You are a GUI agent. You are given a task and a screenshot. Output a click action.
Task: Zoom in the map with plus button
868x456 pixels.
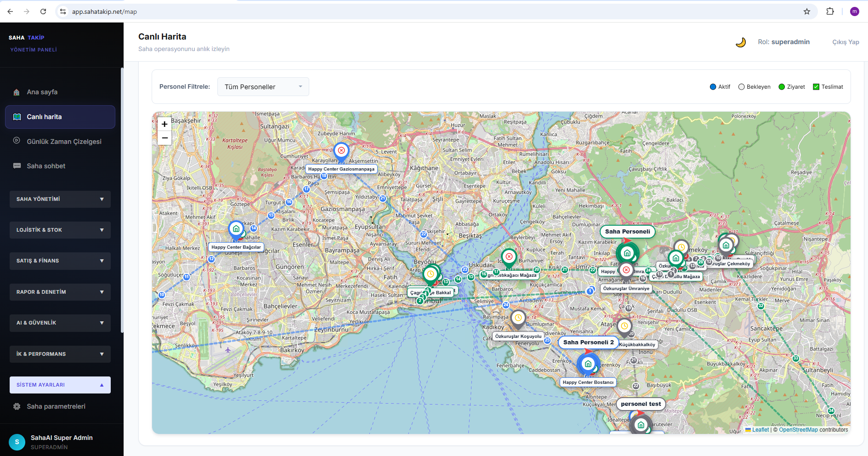point(165,124)
